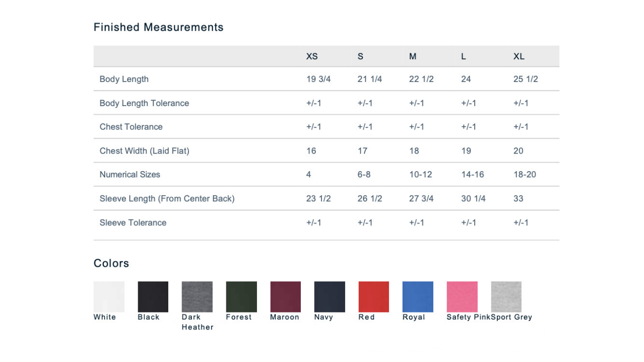Image resolution: width=644 pixels, height=362 pixels.
Task: Click the XS column header
Action: [312, 57]
